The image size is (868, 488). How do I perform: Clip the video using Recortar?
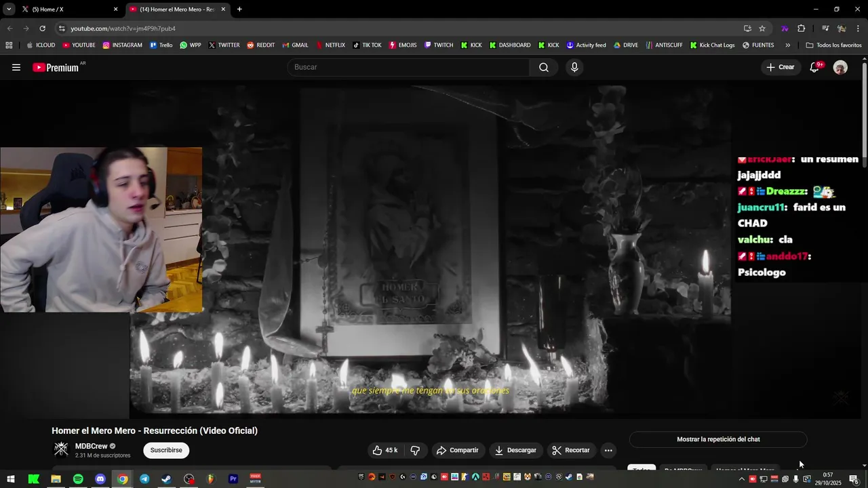[571, 450]
